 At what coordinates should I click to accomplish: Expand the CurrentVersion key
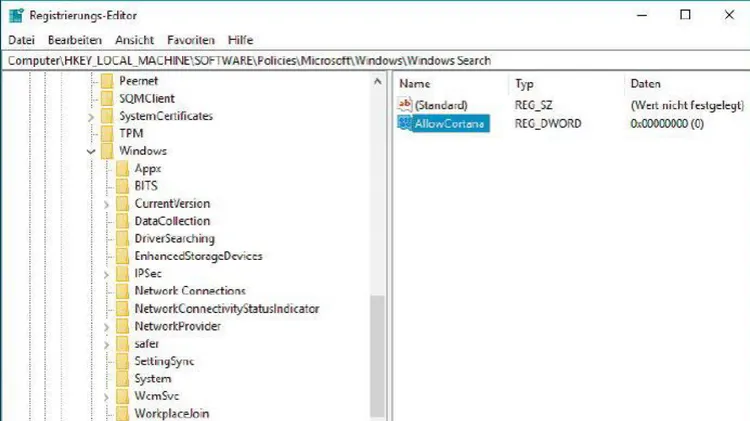pyautogui.click(x=106, y=204)
